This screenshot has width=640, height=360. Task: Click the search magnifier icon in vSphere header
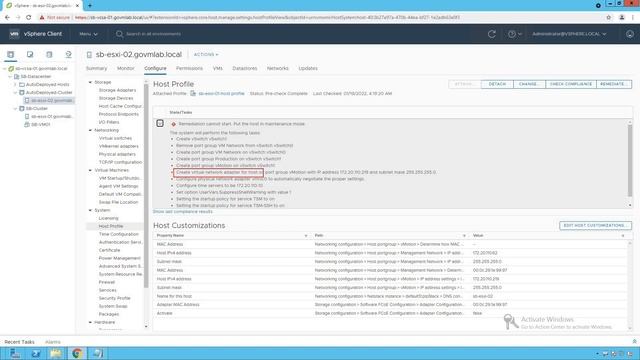pyautogui.click(x=119, y=34)
